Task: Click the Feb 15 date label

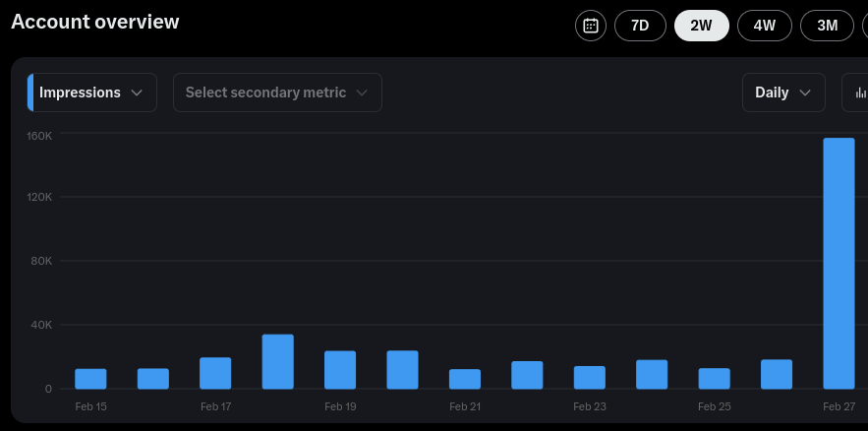Action: pyautogui.click(x=90, y=406)
